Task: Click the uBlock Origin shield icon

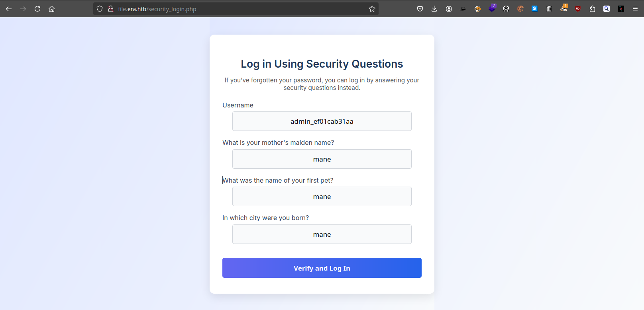Action: 578,9
